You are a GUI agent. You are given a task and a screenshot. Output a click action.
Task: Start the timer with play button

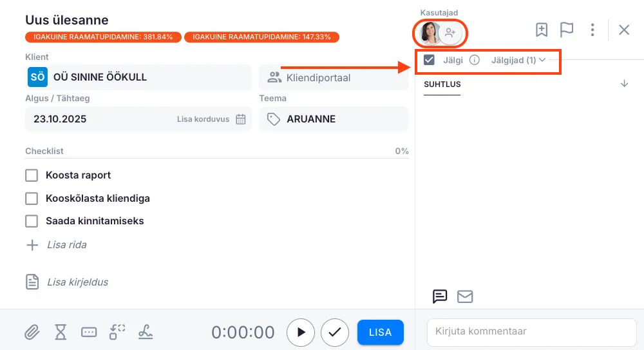(x=301, y=333)
